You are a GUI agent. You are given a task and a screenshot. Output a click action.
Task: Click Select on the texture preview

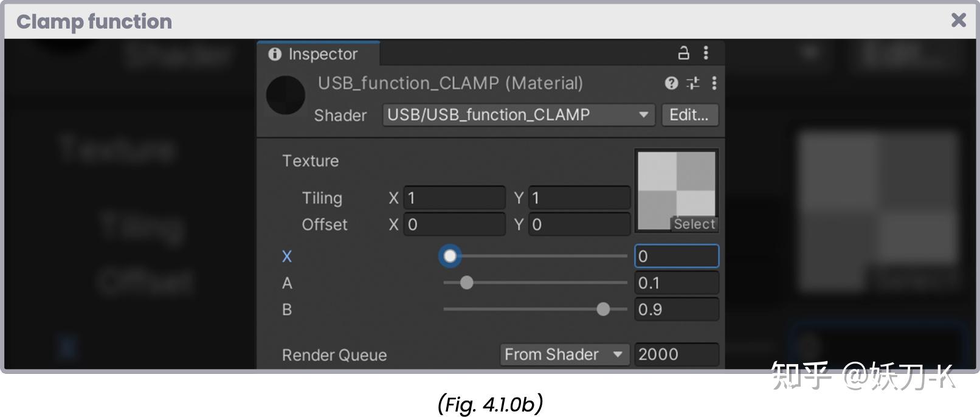coord(693,224)
